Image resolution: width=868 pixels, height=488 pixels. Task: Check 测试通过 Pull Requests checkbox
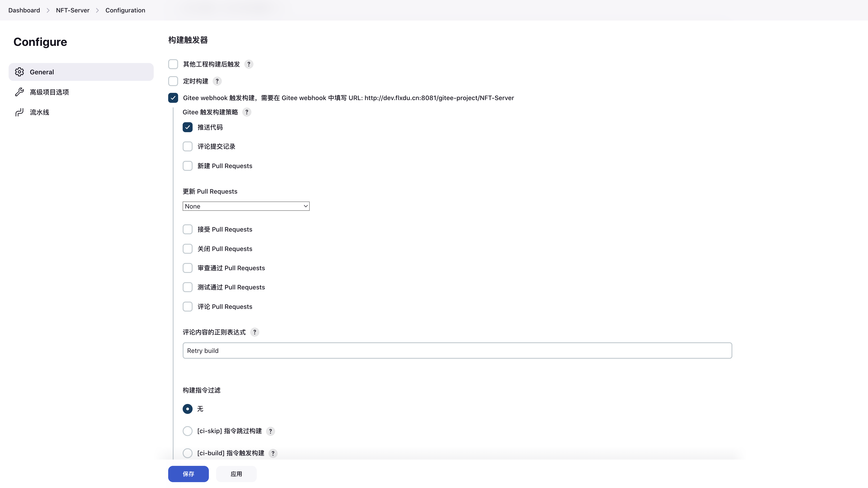[188, 287]
